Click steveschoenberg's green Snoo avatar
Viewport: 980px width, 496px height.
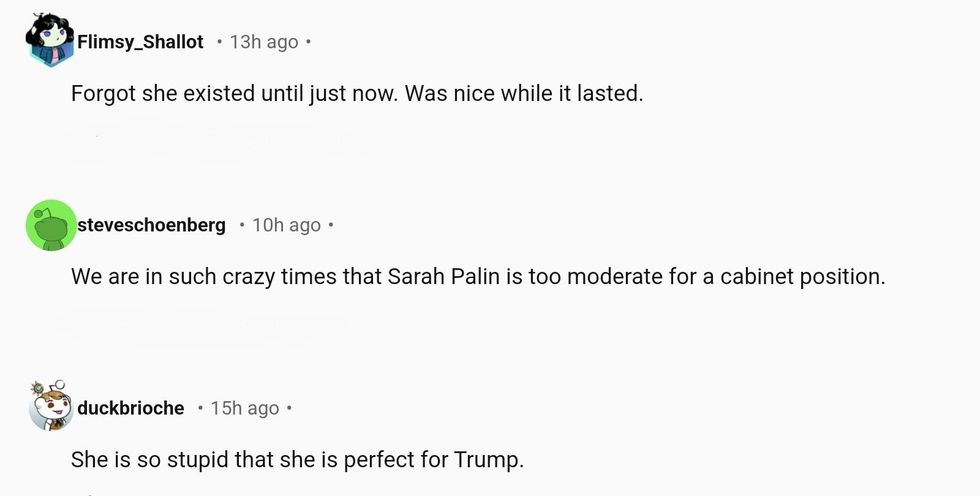click(50, 225)
